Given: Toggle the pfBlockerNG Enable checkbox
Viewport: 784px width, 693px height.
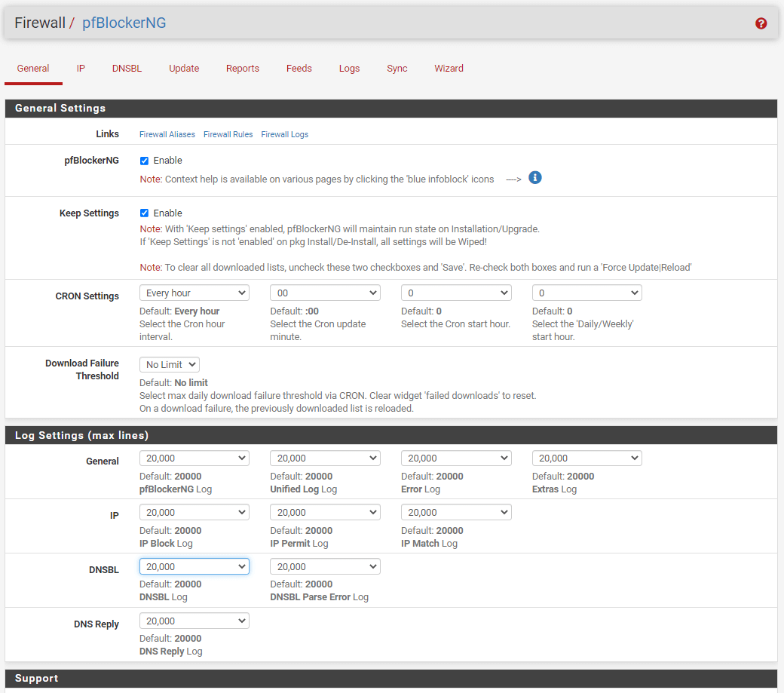Looking at the screenshot, I should click(145, 161).
